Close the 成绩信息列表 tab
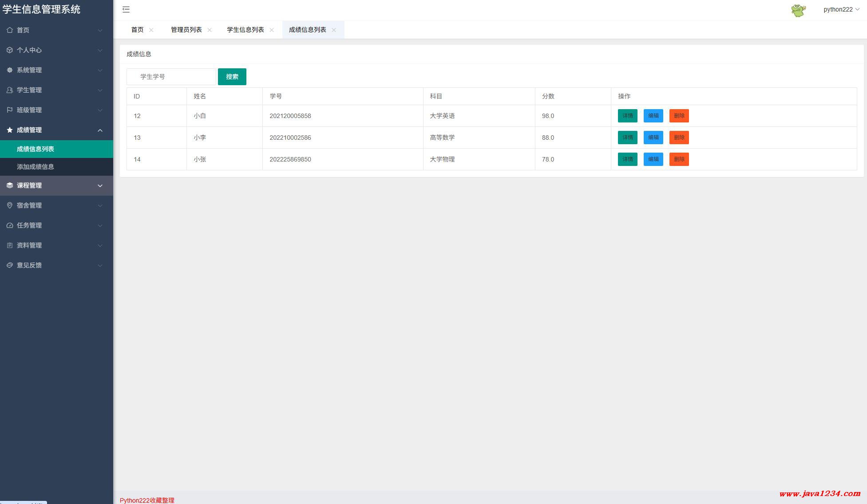 [334, 30]
